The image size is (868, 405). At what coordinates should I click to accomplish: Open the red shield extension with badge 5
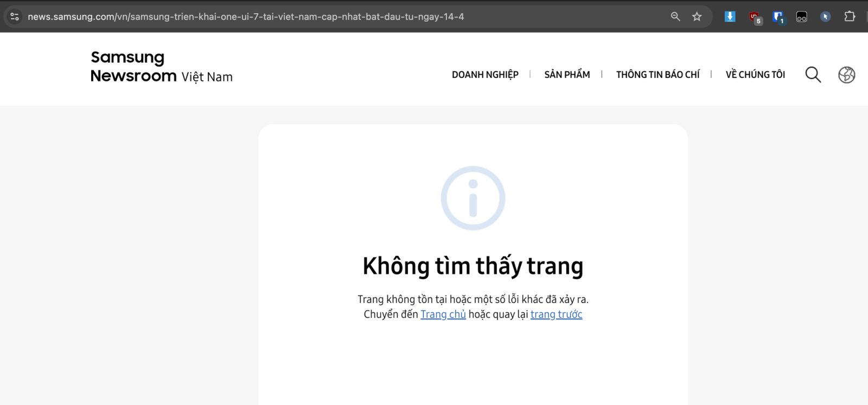click(755, 18)
